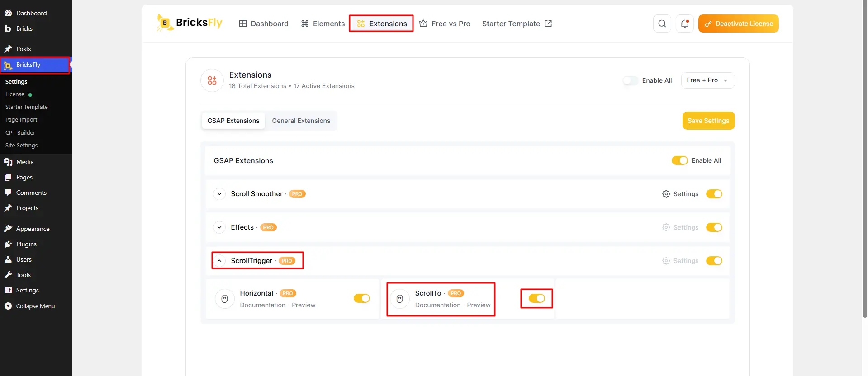Click Scroll Smoother Settings gear icon
Image resolution: width=868 pixels, height=376 pixels.
click(666, 194)
